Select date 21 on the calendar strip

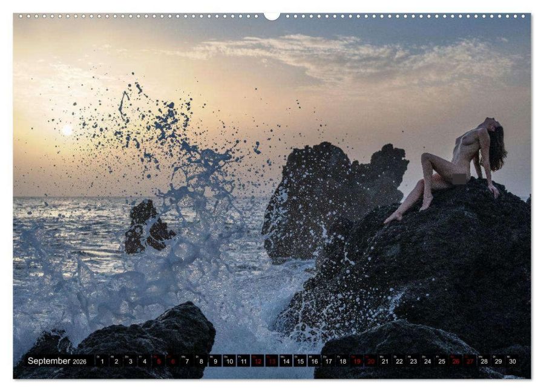point(385,361)
